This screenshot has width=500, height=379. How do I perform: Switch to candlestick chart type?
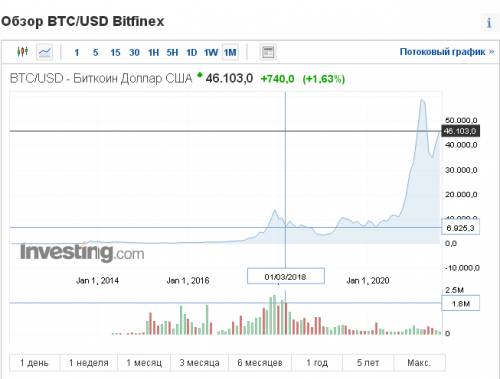pos(22,52)
